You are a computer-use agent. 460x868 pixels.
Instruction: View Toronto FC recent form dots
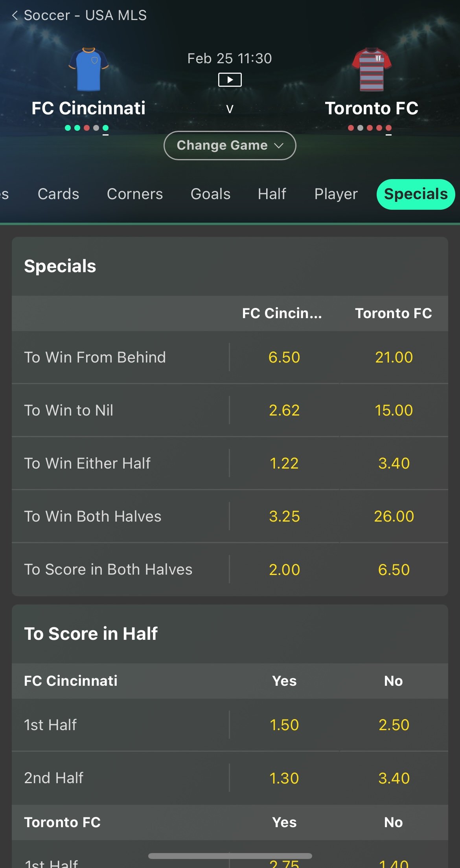(x=370, y=128)
